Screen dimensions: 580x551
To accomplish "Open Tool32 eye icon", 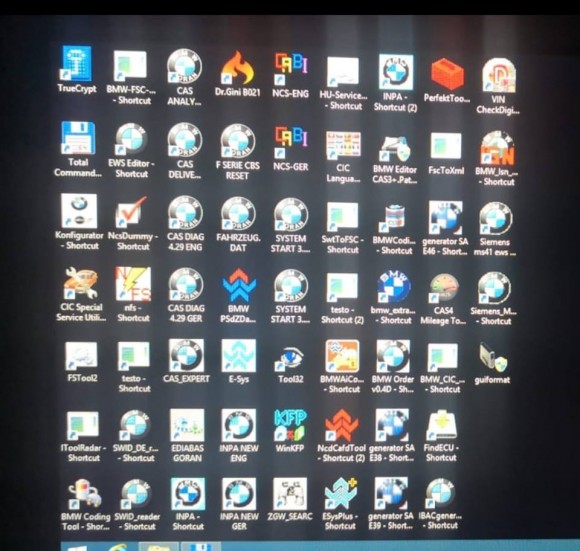I will [x=290, y=359].
